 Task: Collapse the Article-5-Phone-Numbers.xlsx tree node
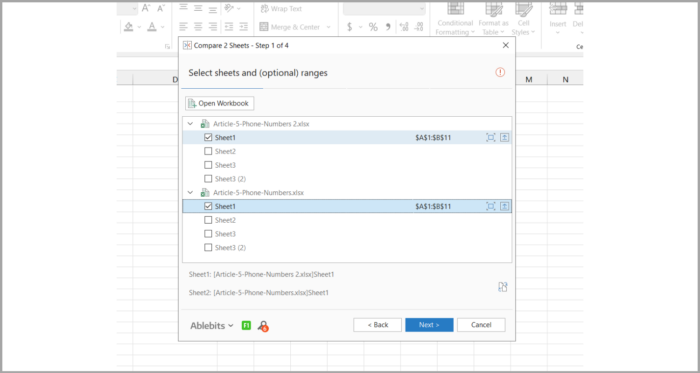pos(191,193)
